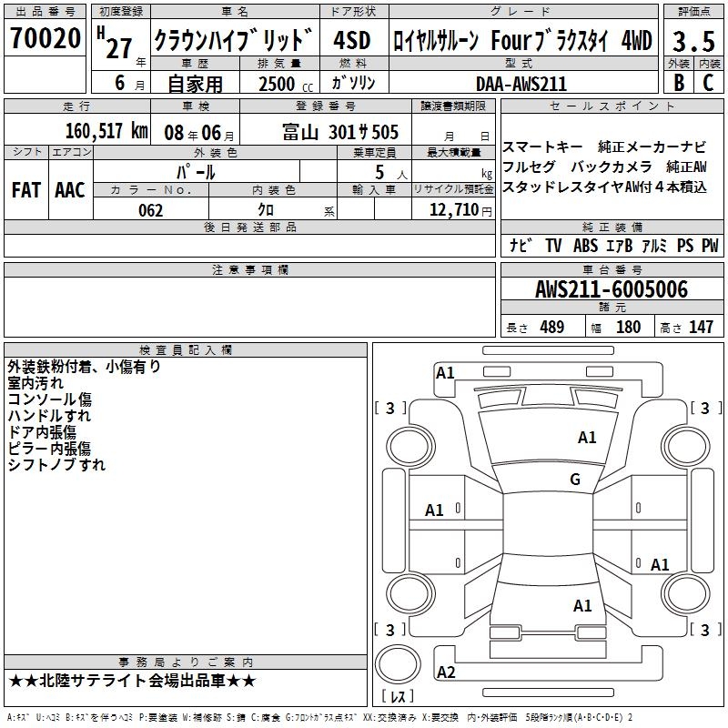Click the 検査員記入欄 section header
728x728 pixels.
186,350
